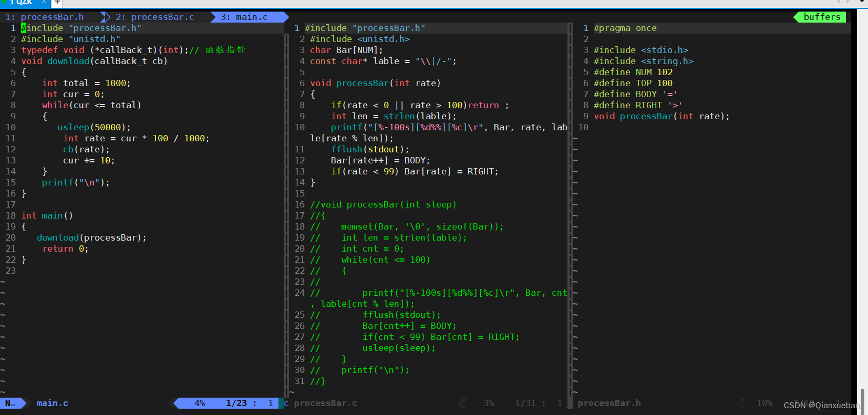Click the "#define BODY '='" line

click(x=636, y=94)
